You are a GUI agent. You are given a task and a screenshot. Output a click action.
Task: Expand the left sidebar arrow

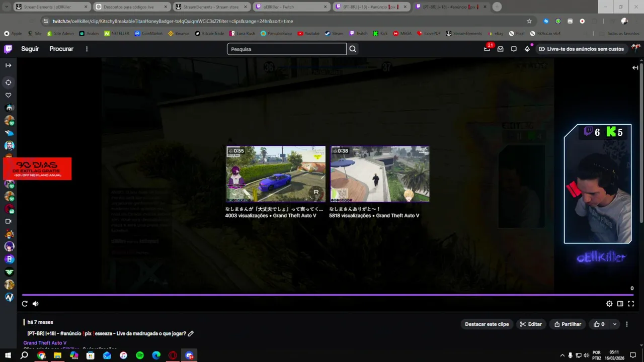pyautogui.click(x=9, y=65)
